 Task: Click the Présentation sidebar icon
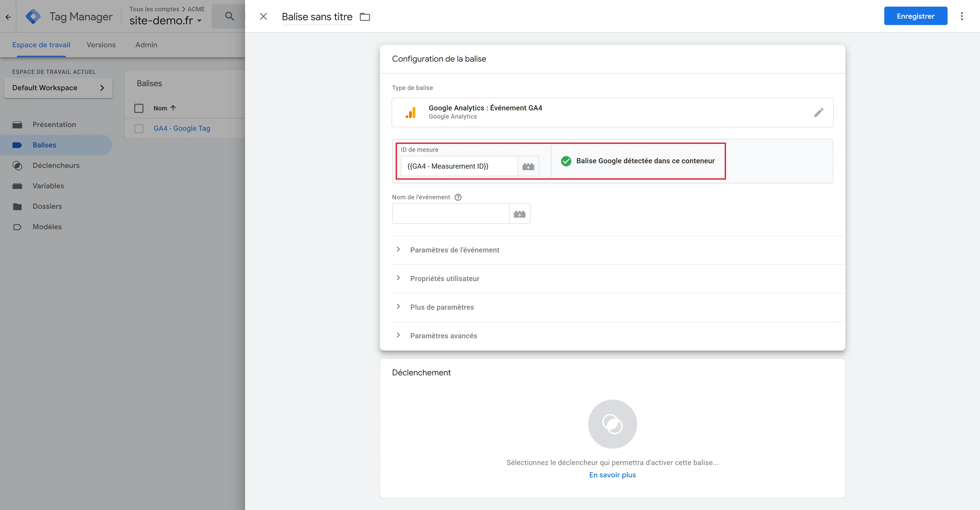pos(17,125)
